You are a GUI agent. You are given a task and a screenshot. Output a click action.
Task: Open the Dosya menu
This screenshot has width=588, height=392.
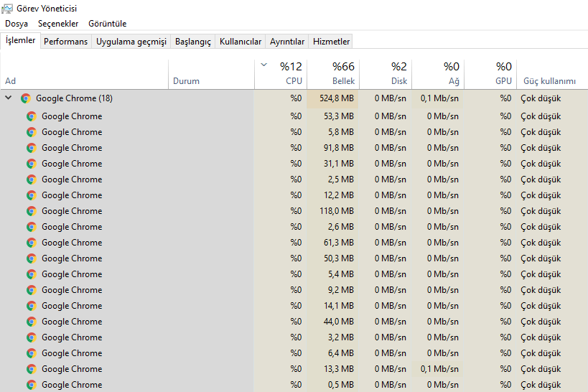click(17, 24)
